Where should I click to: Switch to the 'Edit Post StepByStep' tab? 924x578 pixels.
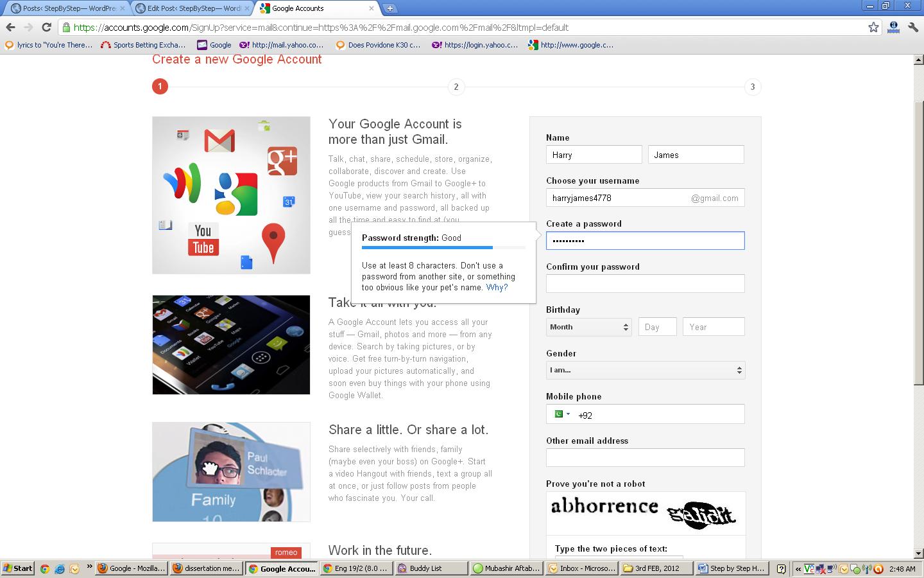point(193,8)
